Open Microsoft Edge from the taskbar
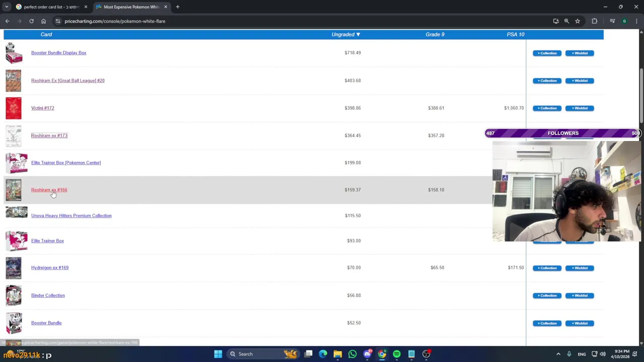 coord(323,354)
